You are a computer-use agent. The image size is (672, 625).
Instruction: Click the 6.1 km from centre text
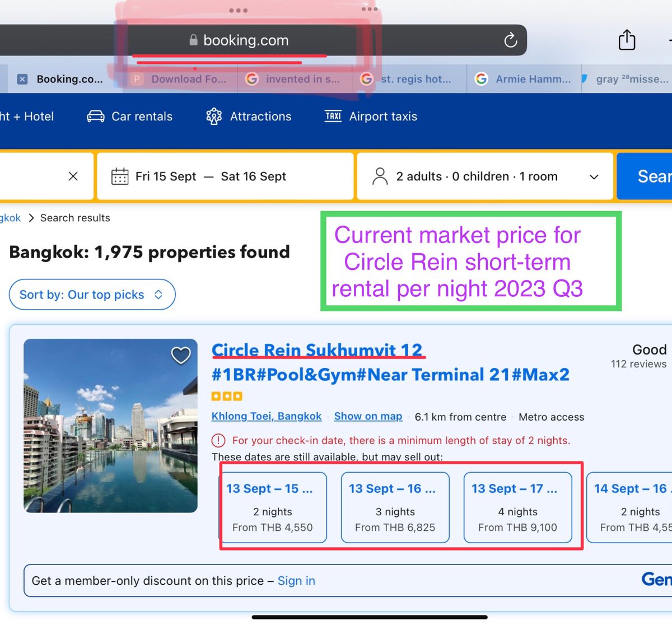(460, 417)
